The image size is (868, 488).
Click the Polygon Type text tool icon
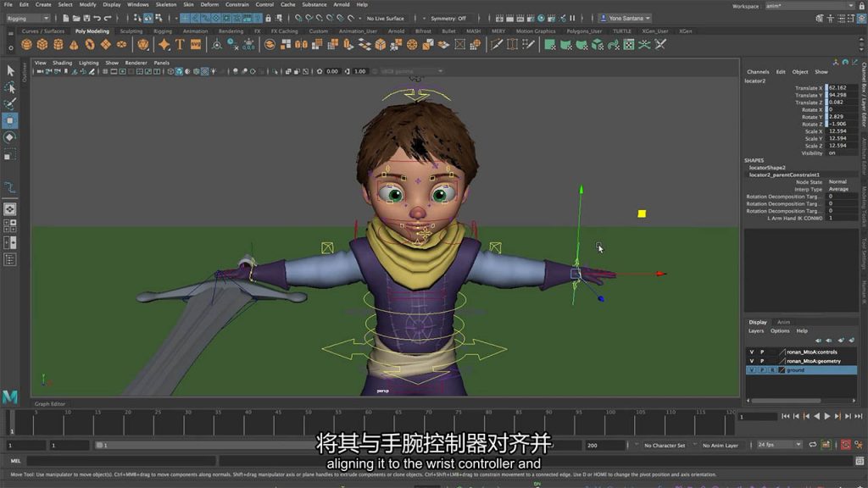[x=180, y=45]
